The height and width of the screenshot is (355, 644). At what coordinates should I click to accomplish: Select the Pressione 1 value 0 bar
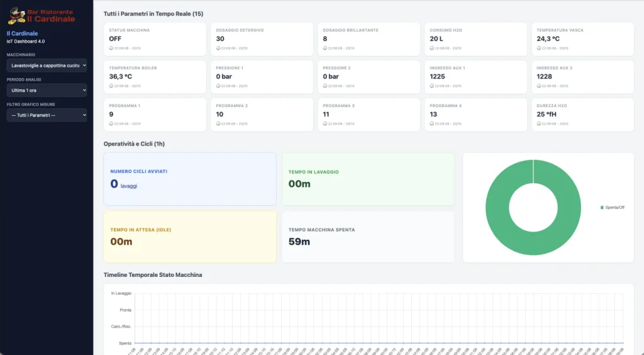click(224, 76)
